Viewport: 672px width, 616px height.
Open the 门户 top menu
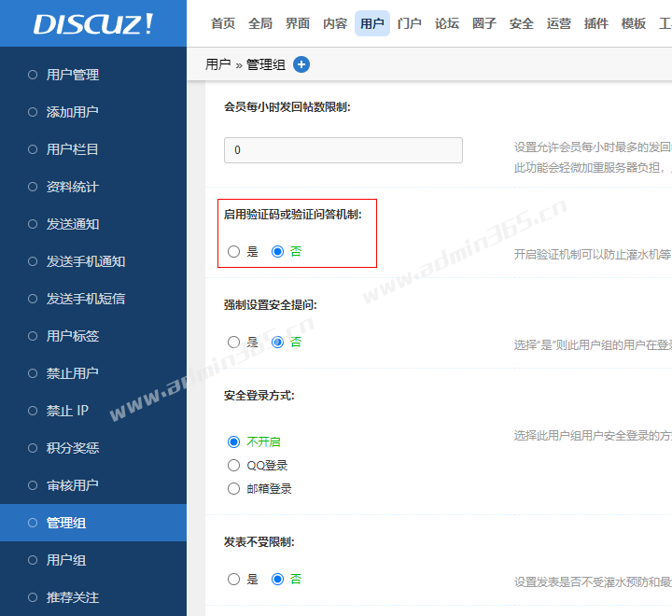(x=410, y=23)
